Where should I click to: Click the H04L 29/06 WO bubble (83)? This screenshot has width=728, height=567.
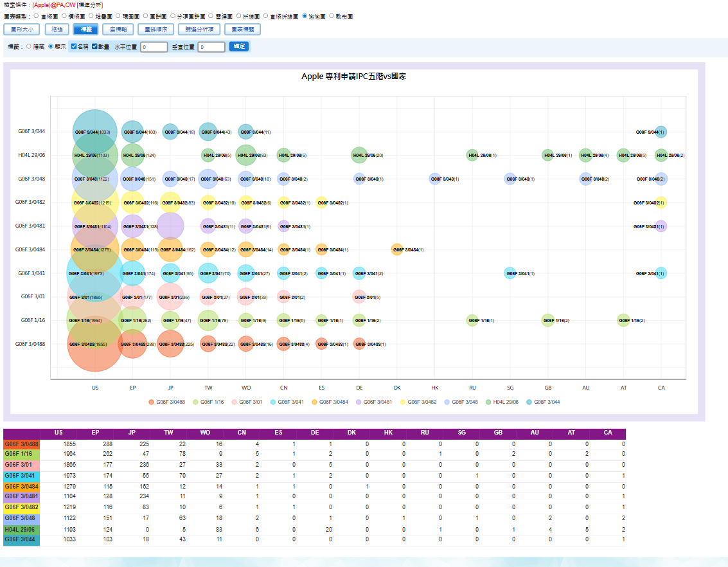point(245,155)
